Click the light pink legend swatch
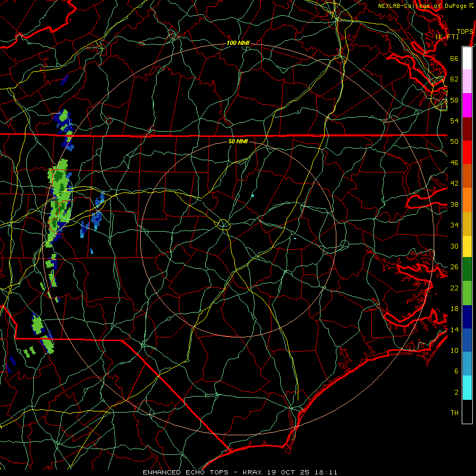Image resolution: width=476 pixels, height=476 pixels. point(467,81)
